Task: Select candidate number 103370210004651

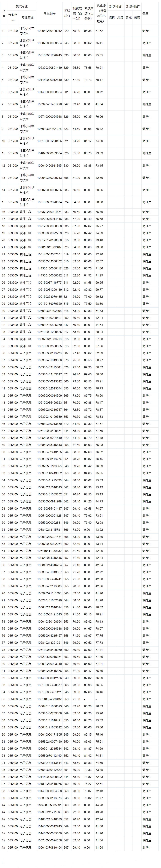Action: click(49, 212)
